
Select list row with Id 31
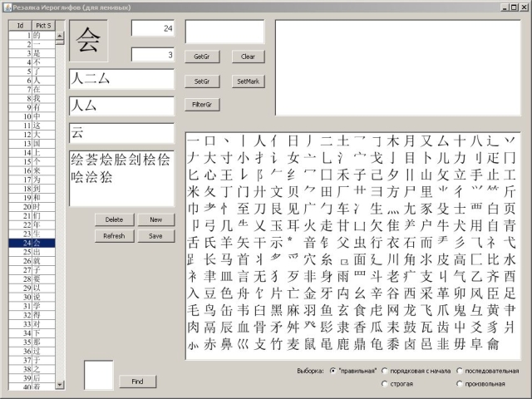click(32, 306)
